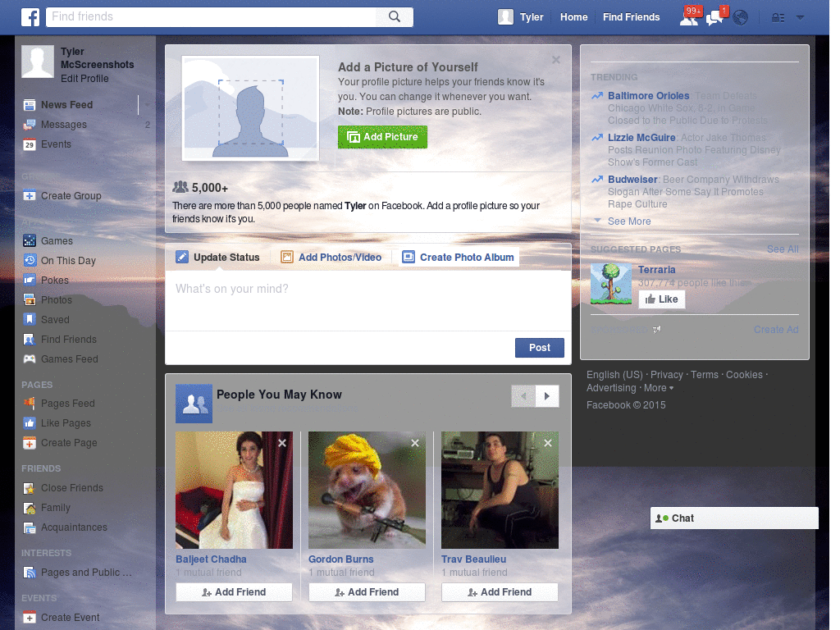Advance People You May Know carousel
Image resolution: width=840 pixels, height=630 pixels.
(547, 396)
